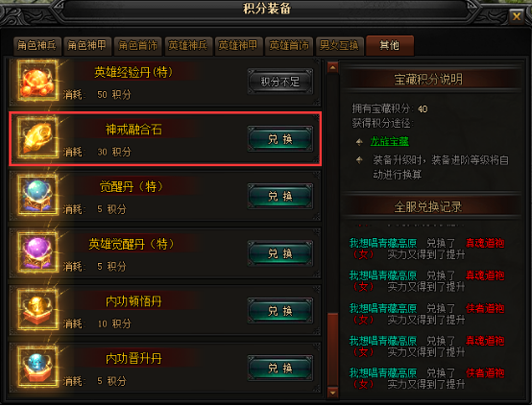Click 兑换 for 觉醒丹(特)
This screenshot has height=406, width=532.
click(280, 196)
